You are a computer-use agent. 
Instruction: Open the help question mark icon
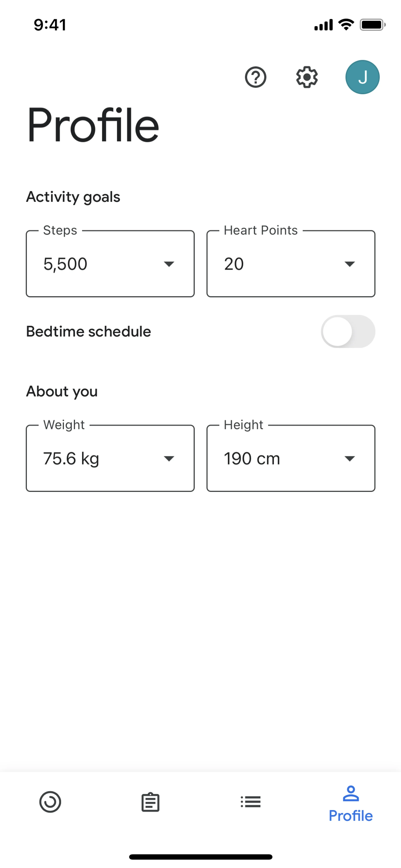point(255,77)
